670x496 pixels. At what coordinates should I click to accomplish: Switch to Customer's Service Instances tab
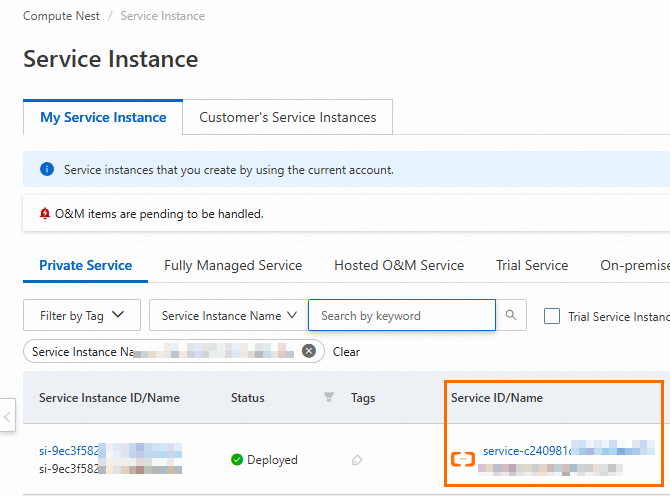pyautogui.click(x=288, y=118)
